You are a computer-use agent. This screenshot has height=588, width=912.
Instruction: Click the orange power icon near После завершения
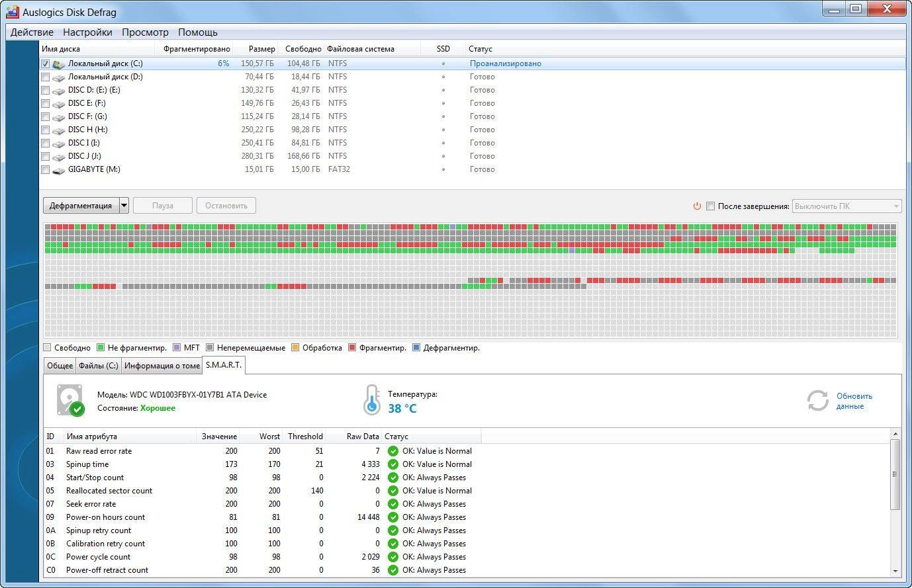click(x=697, y=206)
